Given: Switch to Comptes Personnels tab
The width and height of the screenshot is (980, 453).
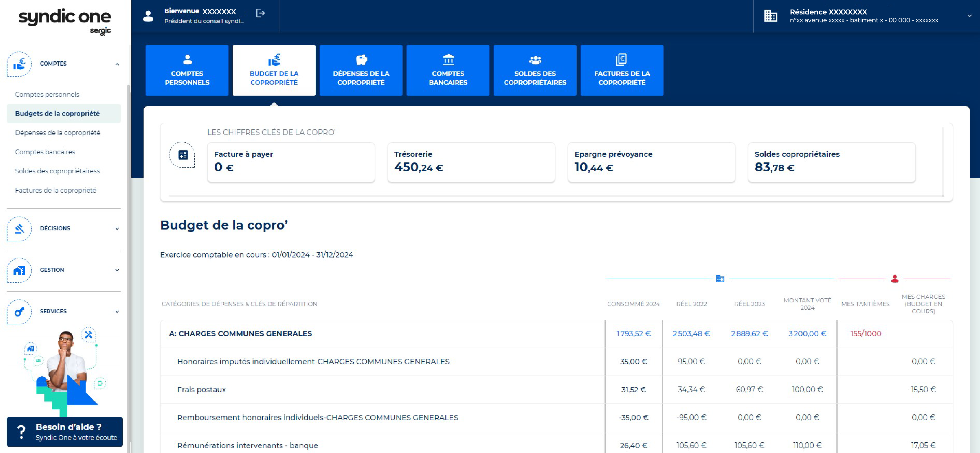Looking at the screenshot, I should pos(187,70).
